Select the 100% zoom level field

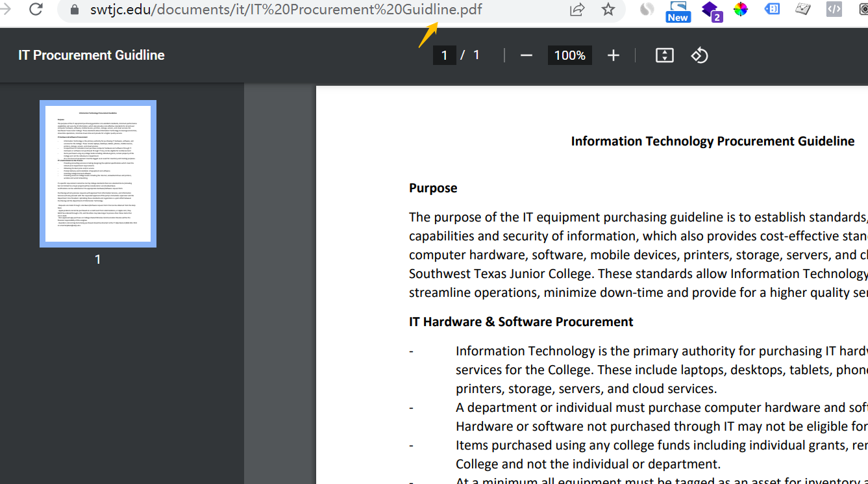[570, 55]
